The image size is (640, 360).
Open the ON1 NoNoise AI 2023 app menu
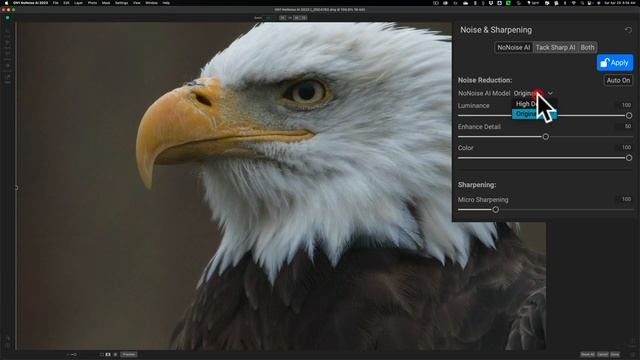(x=31, y=3)
